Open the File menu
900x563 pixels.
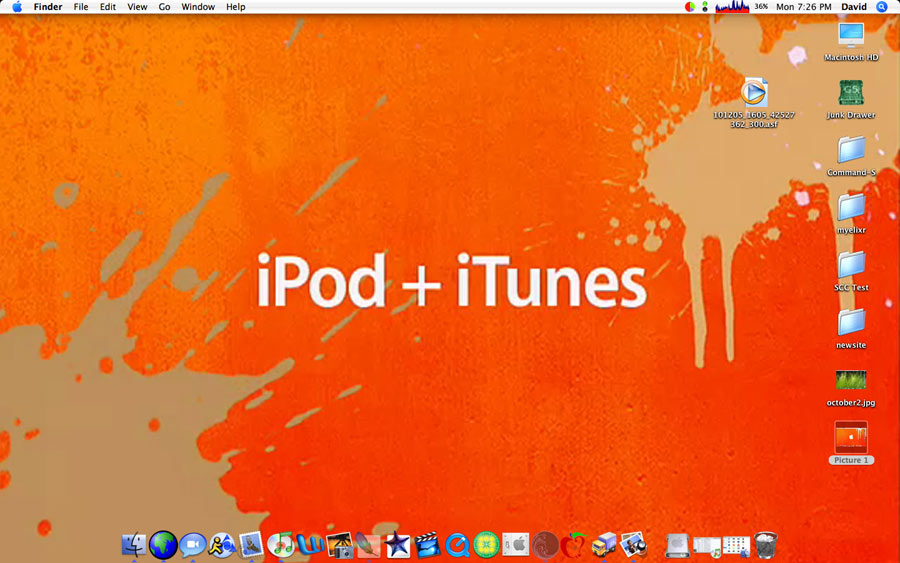[x=81, y=7]
